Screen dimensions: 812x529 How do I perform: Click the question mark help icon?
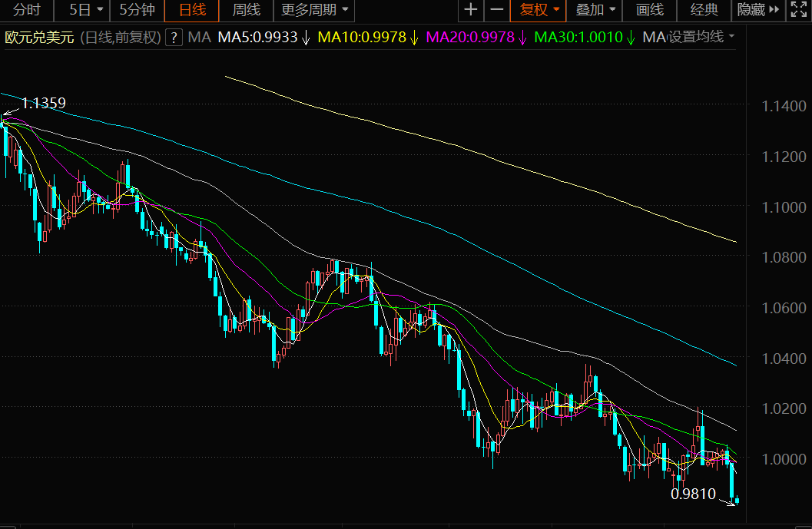[174, 38]
